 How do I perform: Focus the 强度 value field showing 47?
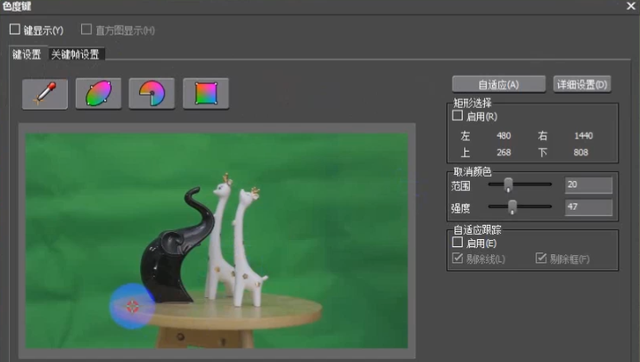pos(588,207)
